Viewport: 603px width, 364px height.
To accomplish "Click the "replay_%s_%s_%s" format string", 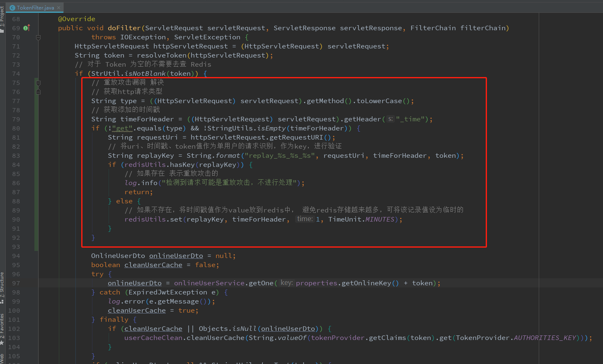I will (280, 156).
